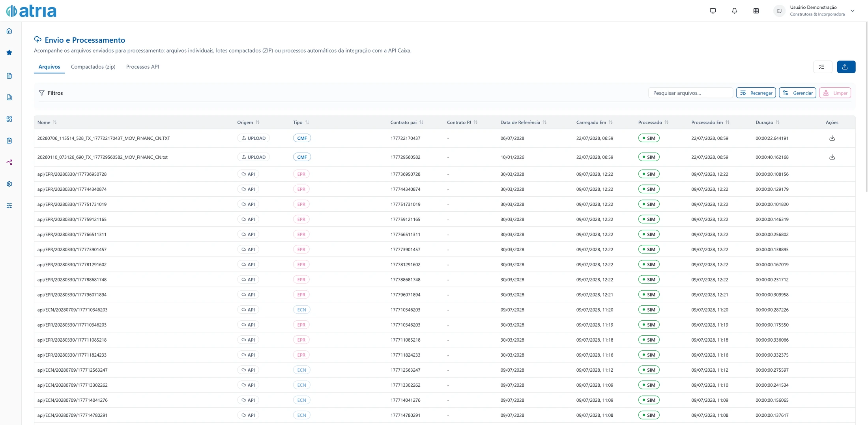The width and height of the screenshot is (868, 425).
Task: Click CMF type badge for contract 177722170437
Action: [x=302, y=138]
